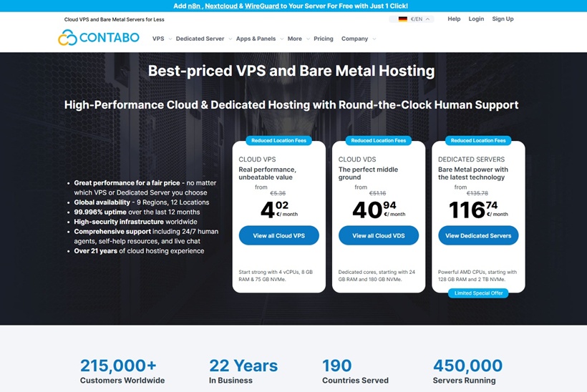The height and width of the screenshot is (392, 587).
Task: Click Reduced Location Fees badge on Cloud VPS
Action: (x=279, y=141)
